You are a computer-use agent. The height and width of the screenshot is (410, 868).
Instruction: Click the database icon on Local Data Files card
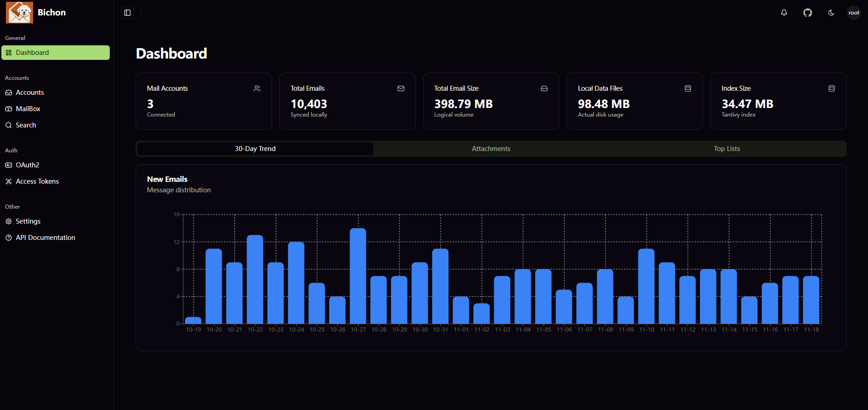click(688, 88)
